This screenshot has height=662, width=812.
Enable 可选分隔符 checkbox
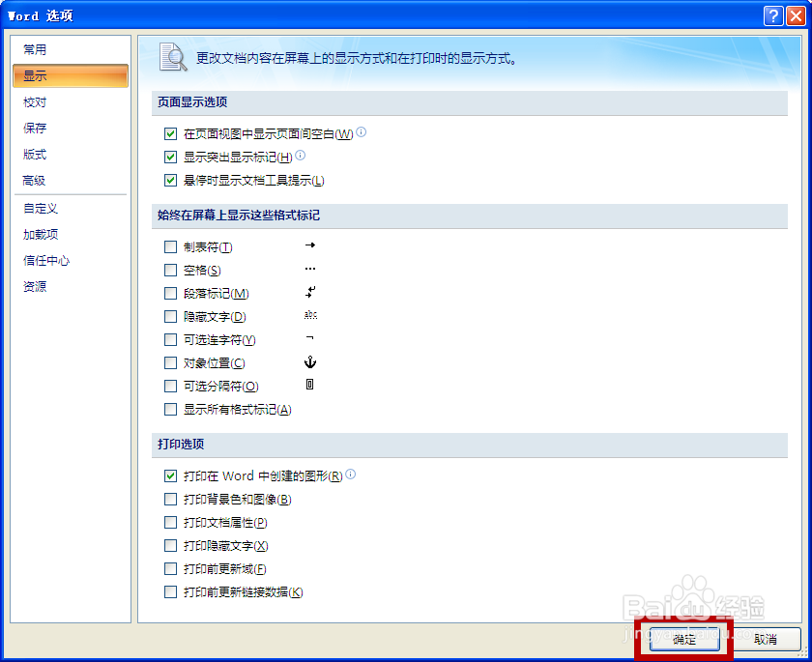(x=170, y=387)
